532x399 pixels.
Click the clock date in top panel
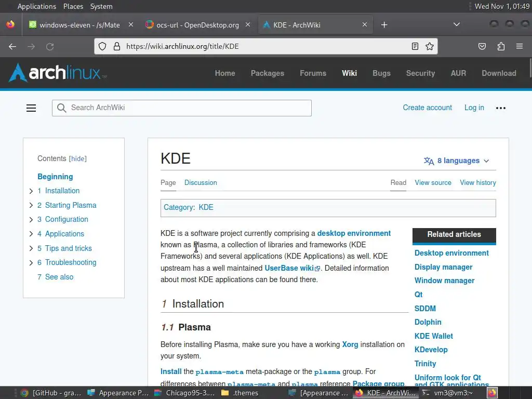pyautogui.click(x=502, y=6)
